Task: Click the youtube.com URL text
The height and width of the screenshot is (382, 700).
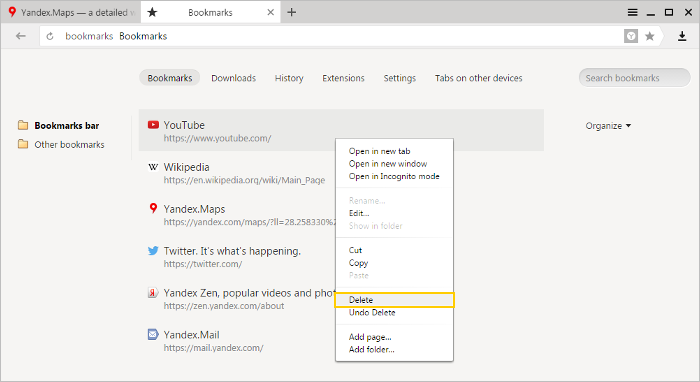Action: tap(217, 138)
